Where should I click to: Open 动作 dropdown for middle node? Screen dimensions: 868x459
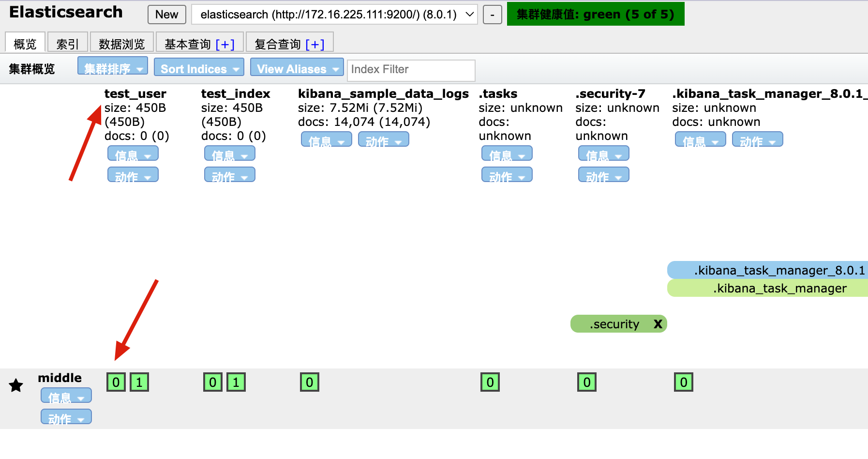66,417
